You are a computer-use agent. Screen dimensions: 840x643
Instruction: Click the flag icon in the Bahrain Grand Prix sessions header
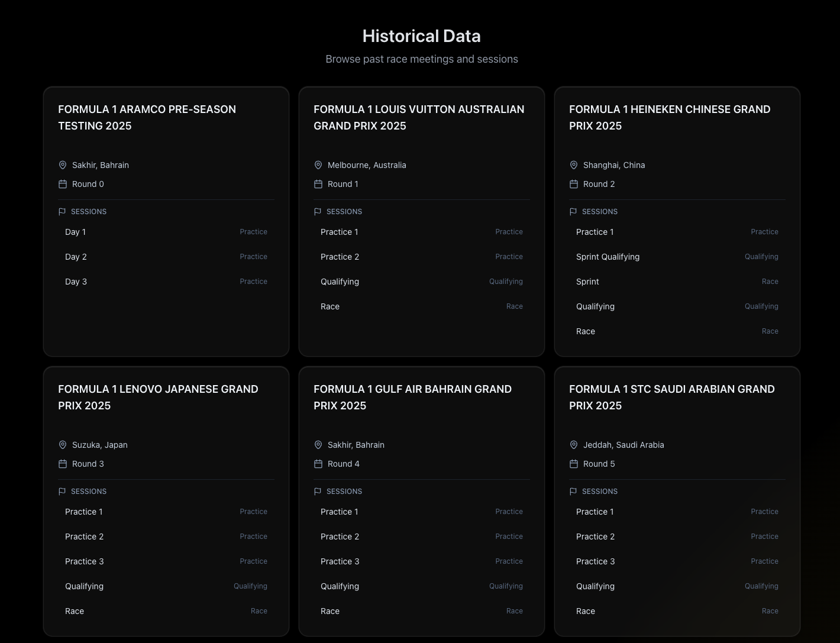(x=318, y=492)
